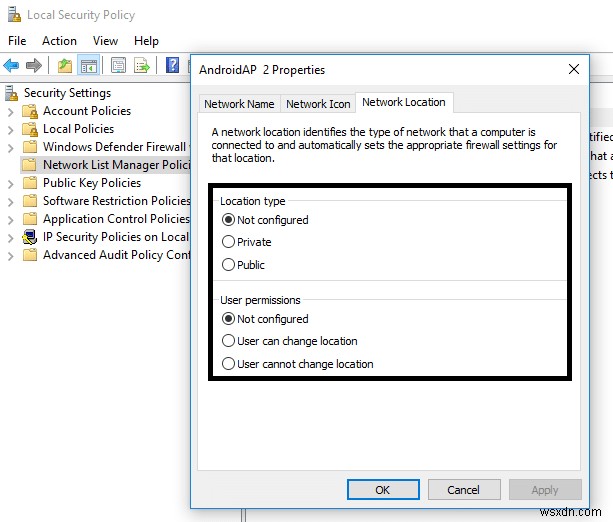613x522 pixels.
Task: Select Software Restriction Policies tree label
Action: coord(117,201)
